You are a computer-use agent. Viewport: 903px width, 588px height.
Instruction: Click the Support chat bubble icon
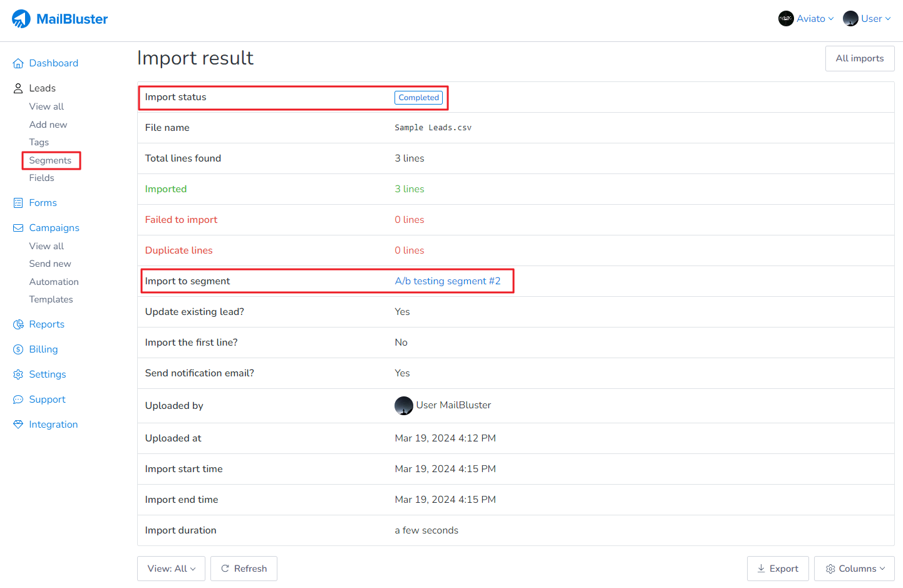point(18,400)
